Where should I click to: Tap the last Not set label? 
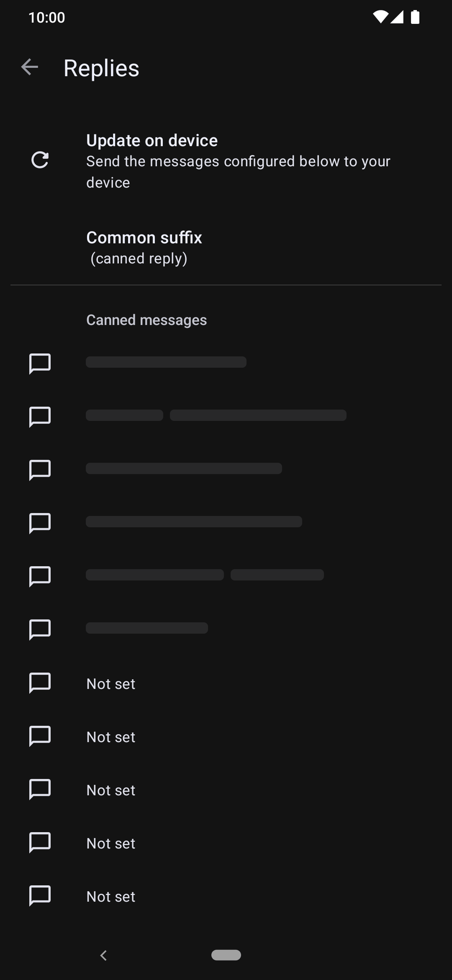pyautogui.click(x=111, y=896)
